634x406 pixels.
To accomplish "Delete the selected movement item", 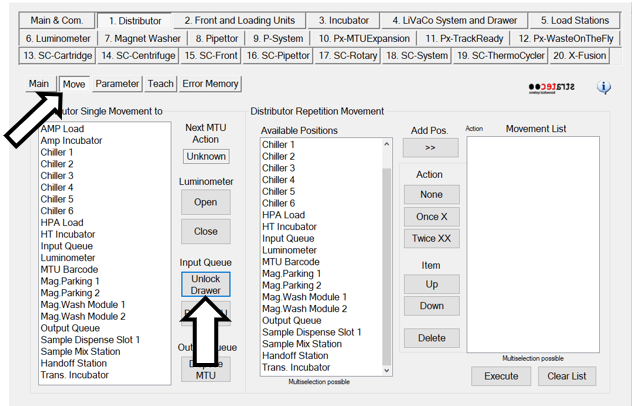I will [x=431, y=338].
